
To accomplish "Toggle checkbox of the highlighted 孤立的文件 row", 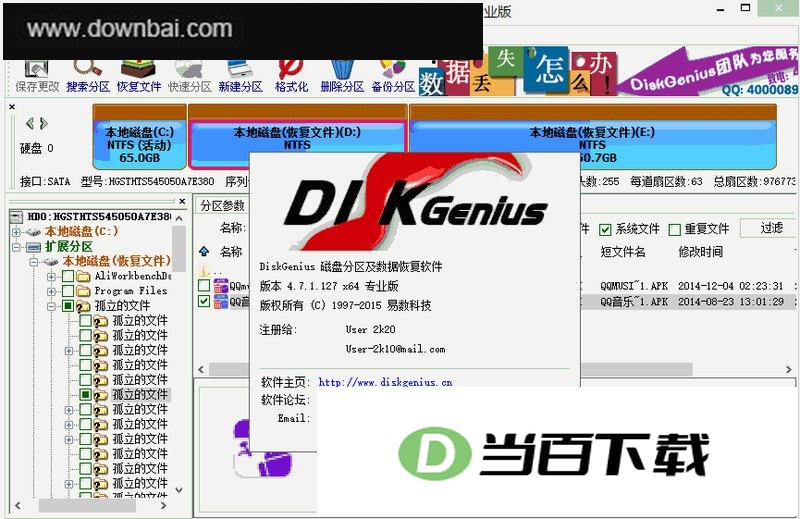I will [x=86, y=394].
